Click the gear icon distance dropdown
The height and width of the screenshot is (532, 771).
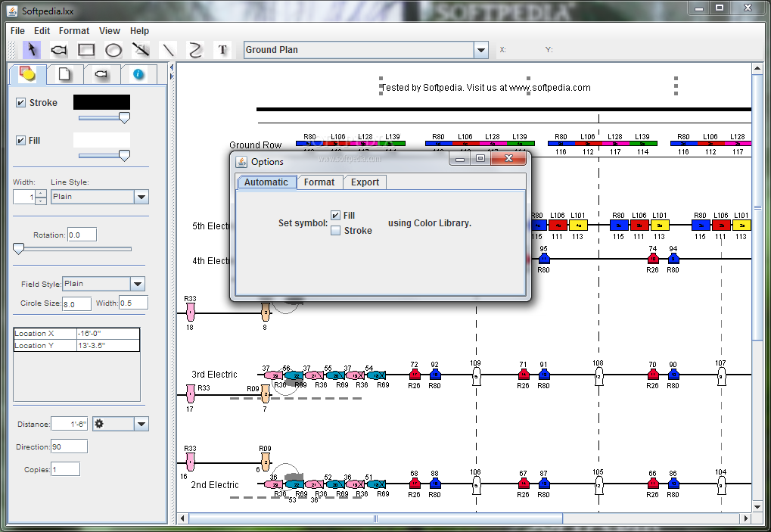(120, 424)
